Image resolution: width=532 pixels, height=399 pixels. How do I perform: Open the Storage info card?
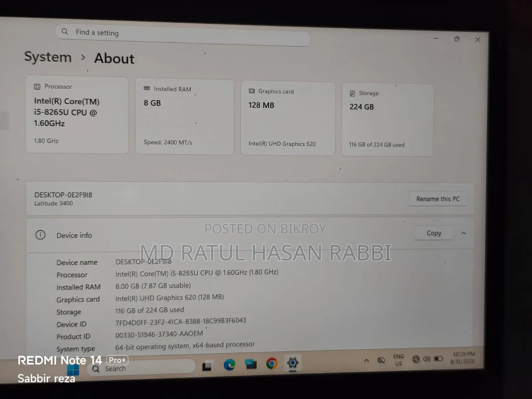(387, 120)
